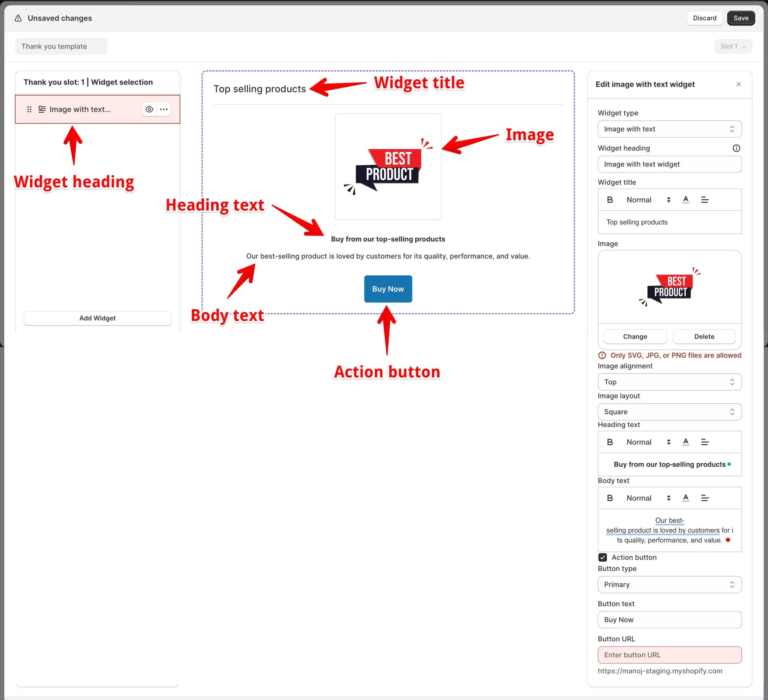768x700 pixels.
Task: Click into the Heading text editor content
Action: (x=669, y=464)
